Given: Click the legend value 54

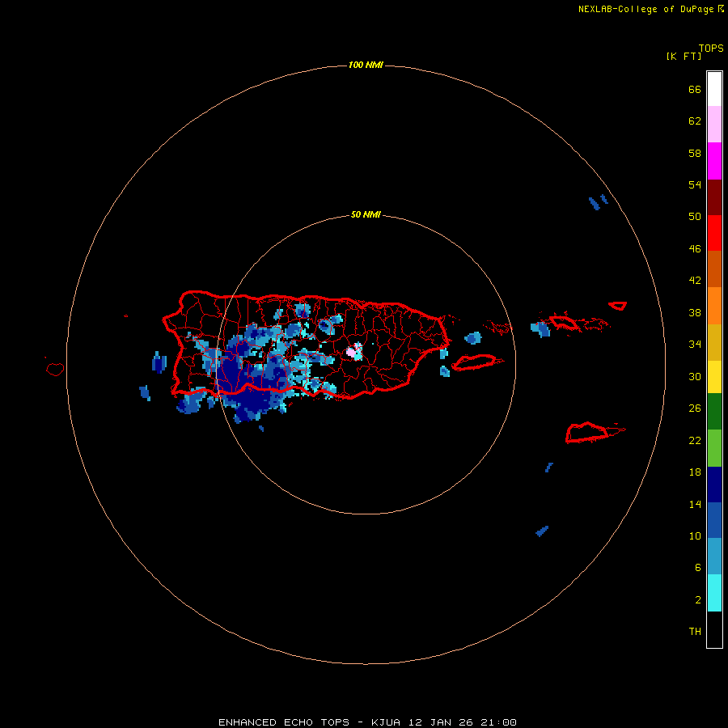Looking at the screenshot, I should 695,184.
